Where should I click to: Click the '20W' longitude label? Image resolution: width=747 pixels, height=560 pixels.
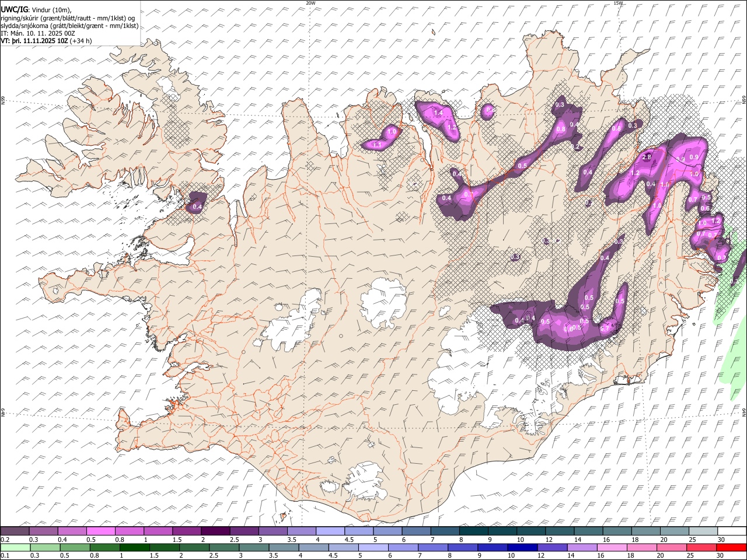click(310, 3)
